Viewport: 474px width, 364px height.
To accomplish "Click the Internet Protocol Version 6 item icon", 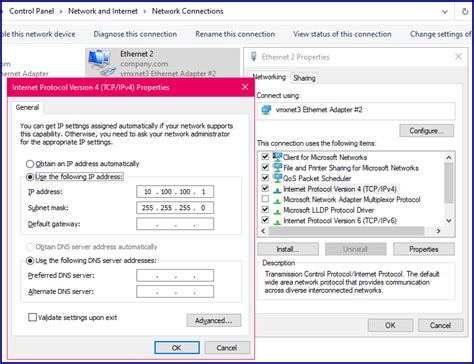I will click(x=277, y=221).
